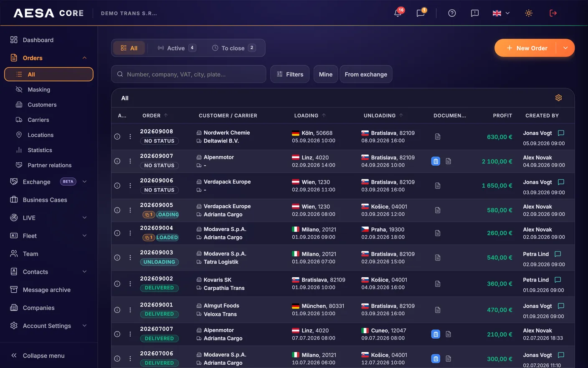Open the language flag dropdown
588x368 pixels.
point(501,13)
